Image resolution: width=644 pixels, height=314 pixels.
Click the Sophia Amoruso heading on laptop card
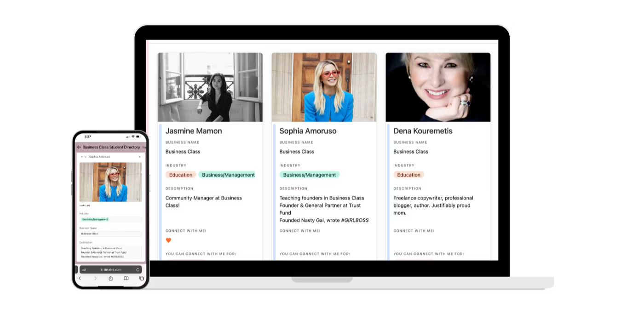pos(308,131)
